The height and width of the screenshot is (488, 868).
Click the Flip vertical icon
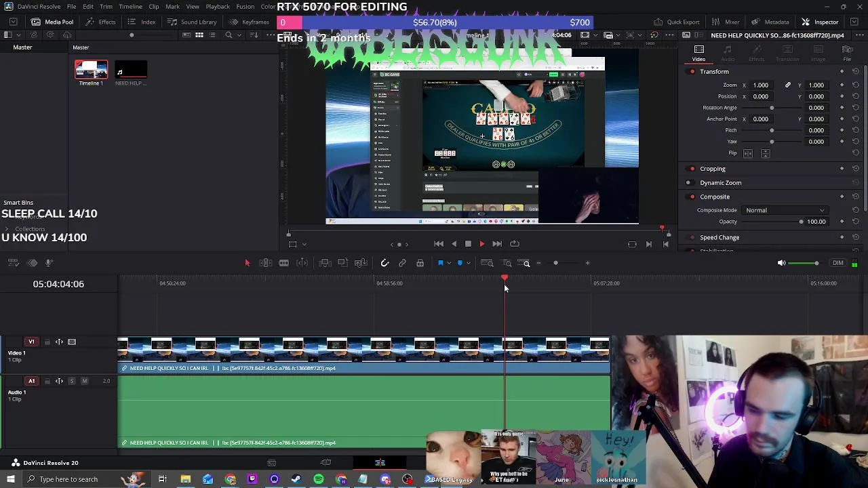coord(766,154)
